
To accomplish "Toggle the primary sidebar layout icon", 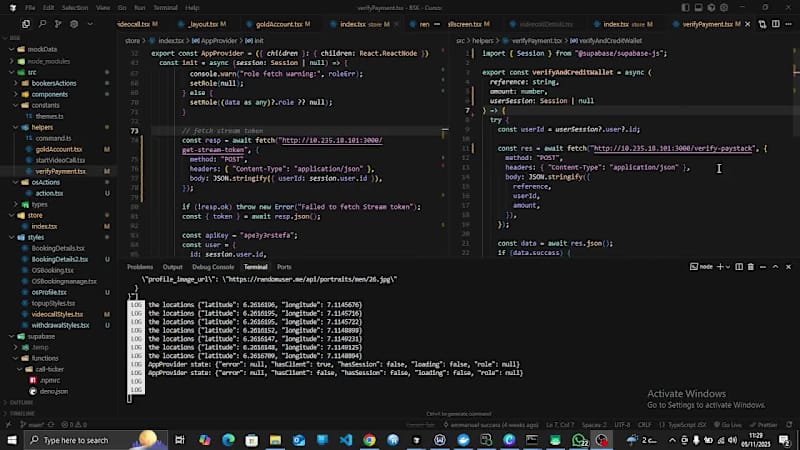I will 685,8.
